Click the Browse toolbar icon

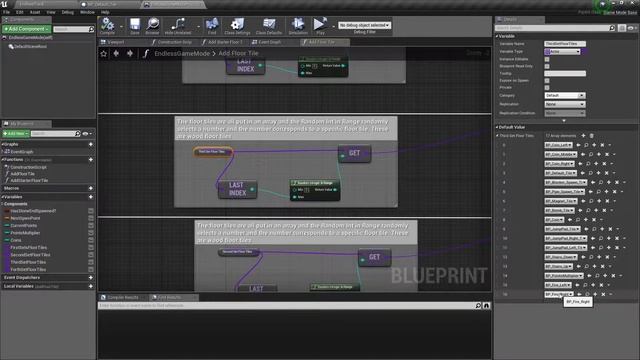coord(152,26)
